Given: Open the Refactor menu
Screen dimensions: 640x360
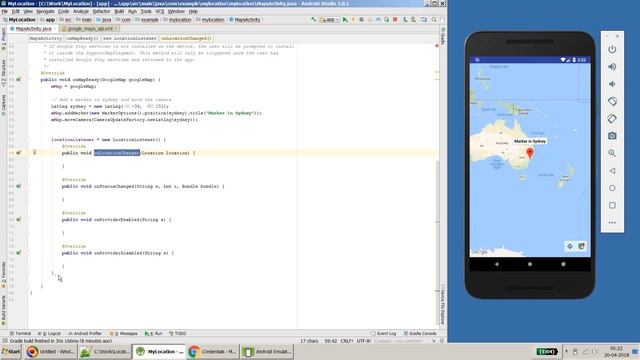Looking at the screenshot, I should pos(101,11).
